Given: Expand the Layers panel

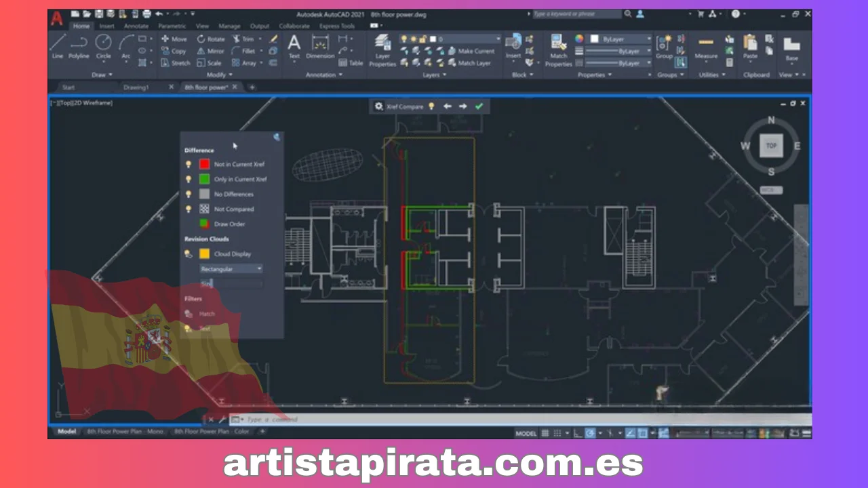Looking at the screenshot, I should [435, 75].
